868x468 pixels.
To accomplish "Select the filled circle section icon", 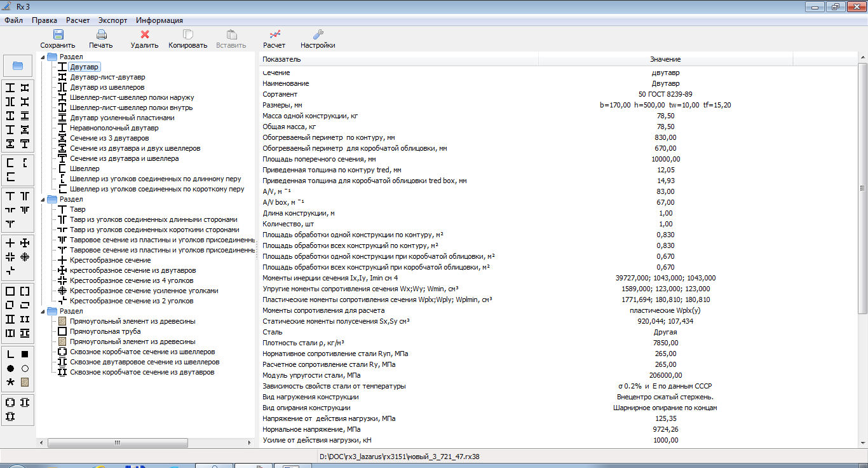I will click(9, 368).
